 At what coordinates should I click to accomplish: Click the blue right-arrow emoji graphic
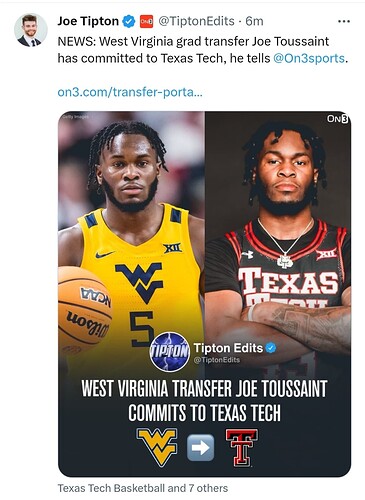(201, 448)
